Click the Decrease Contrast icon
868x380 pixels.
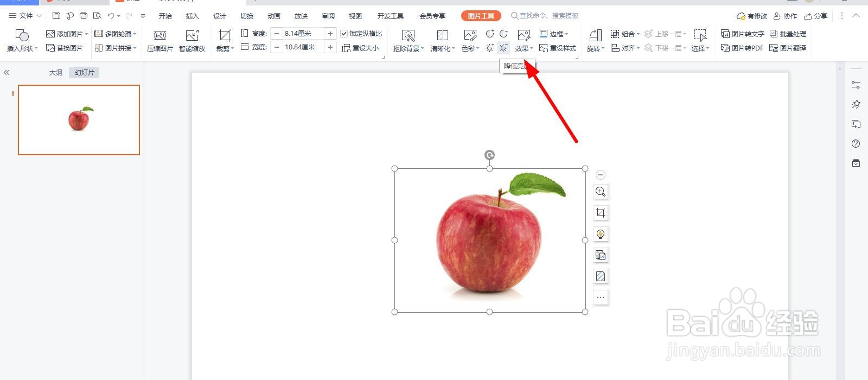pyautogui.click(x=503, y=34)
